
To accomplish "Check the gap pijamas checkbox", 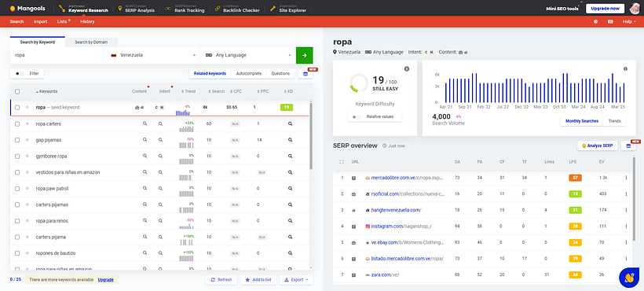I will pos(17,140).
